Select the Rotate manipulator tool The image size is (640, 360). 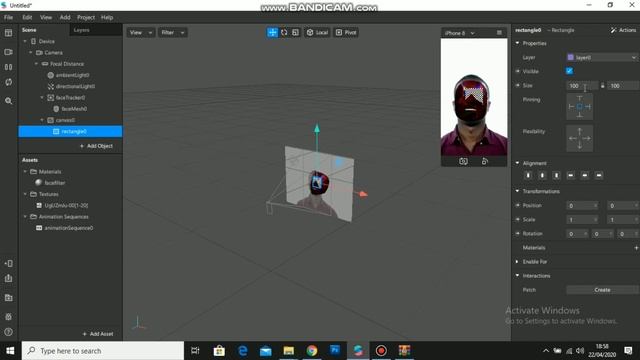[284, 32]
